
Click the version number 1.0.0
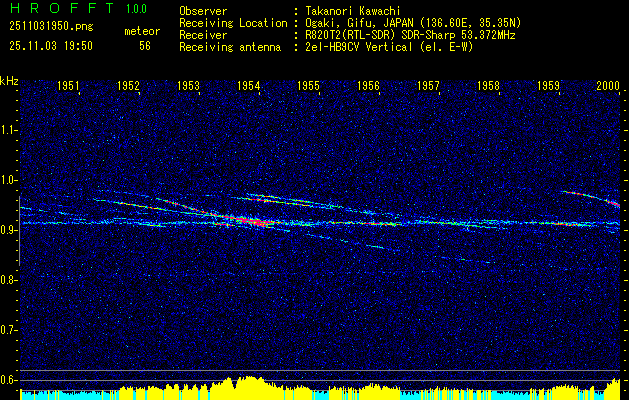[x=136, y=9]
